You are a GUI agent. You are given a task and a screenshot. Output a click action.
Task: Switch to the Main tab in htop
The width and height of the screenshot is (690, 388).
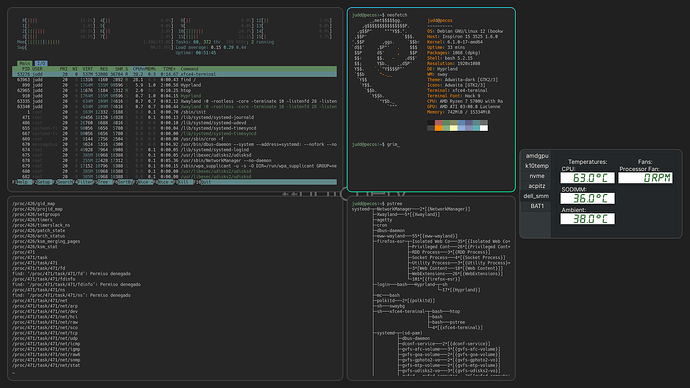pyautogui.click(x=25, y=63)
